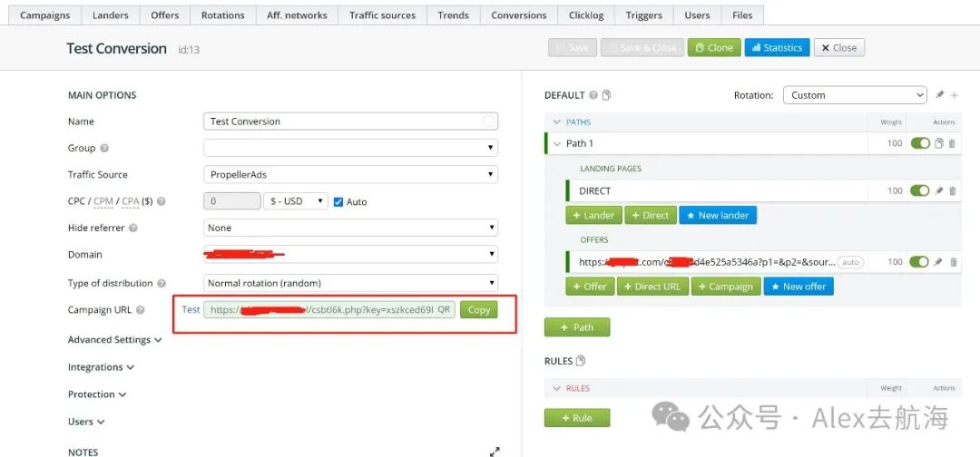980x457 pixels.
Task: Add a rotation with the plus icon
Action: coord(955,95)
